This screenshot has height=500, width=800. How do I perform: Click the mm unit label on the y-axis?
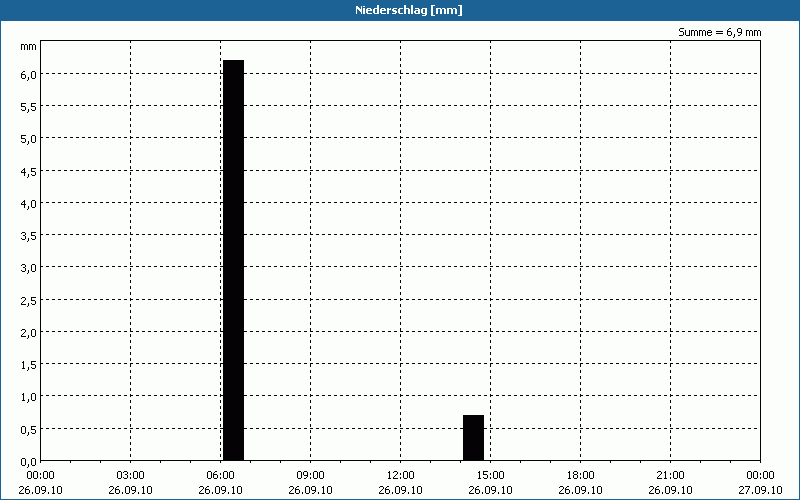[28, 46]
